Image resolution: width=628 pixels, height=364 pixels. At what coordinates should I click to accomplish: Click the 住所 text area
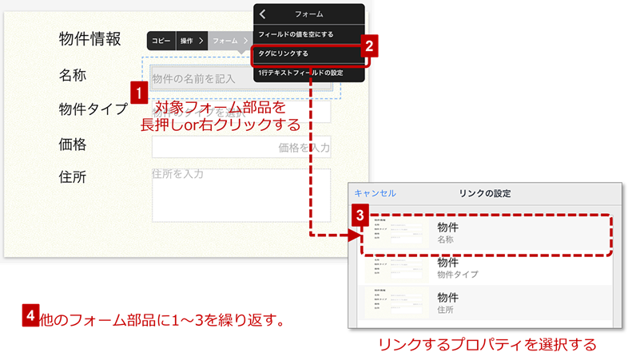[x=241, y=196]
